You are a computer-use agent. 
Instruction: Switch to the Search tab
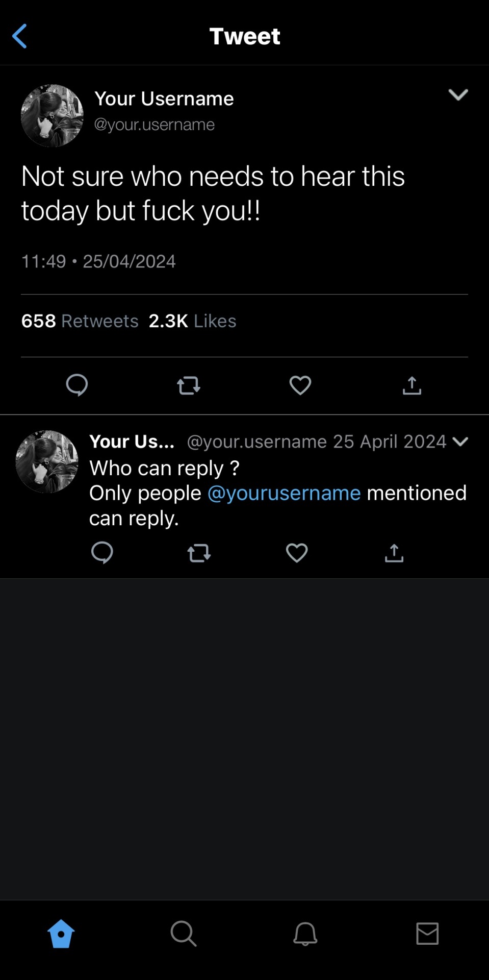(184, 934)
